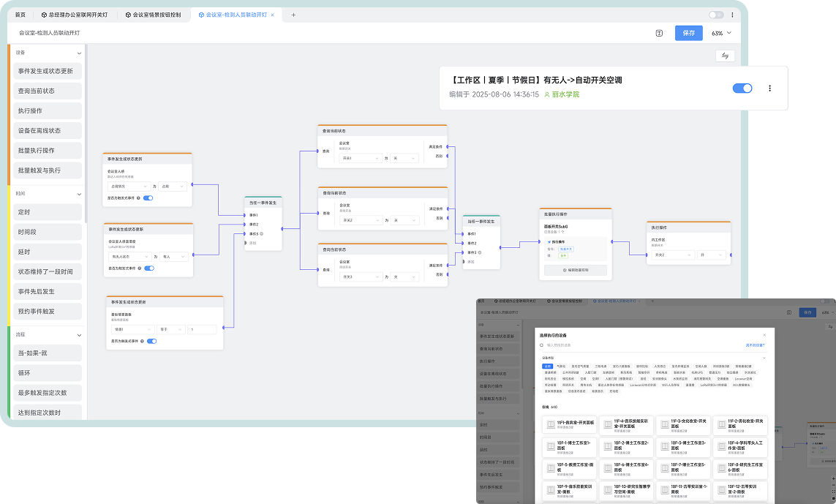Close the 会议室-检测人员联动开灯 tab
836x504 pixels.
point(273,15)
